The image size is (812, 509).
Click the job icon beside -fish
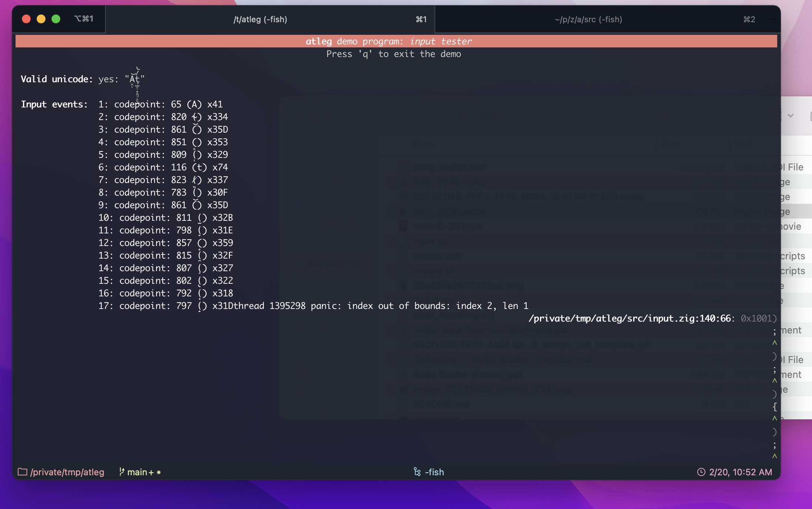pyautogui.click(x=417, y=472)
